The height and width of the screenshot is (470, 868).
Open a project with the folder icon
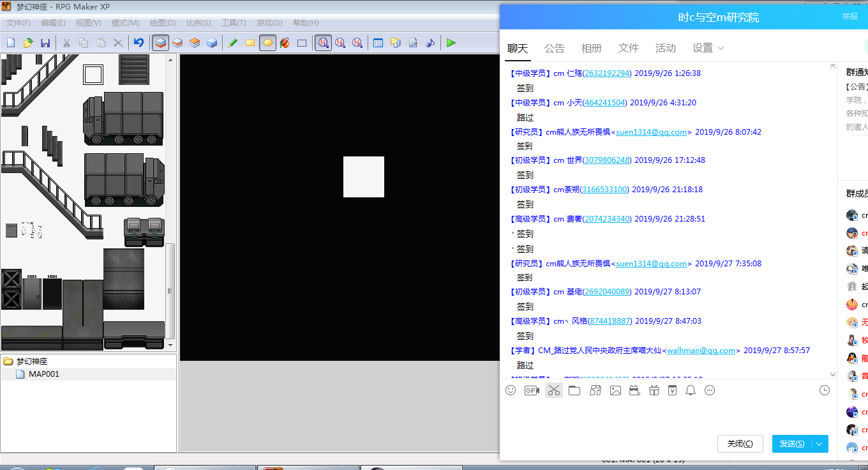(x=28, y=43)
